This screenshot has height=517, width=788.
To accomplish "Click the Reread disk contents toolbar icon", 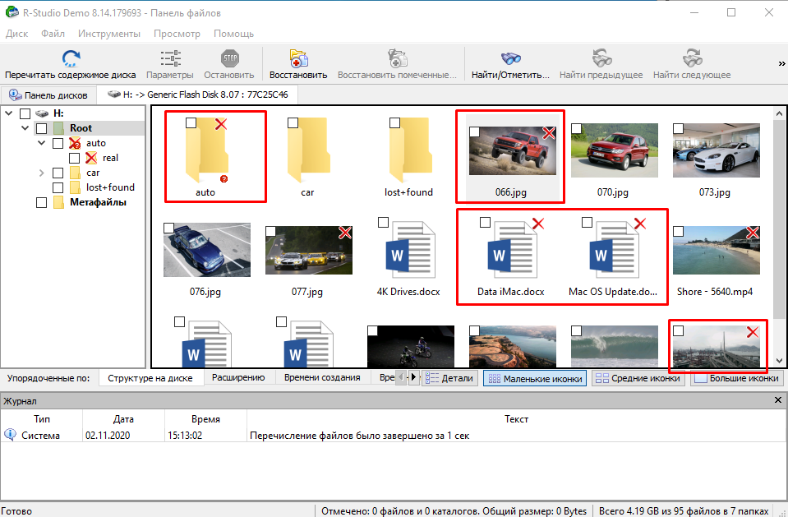I will [71, 59].
